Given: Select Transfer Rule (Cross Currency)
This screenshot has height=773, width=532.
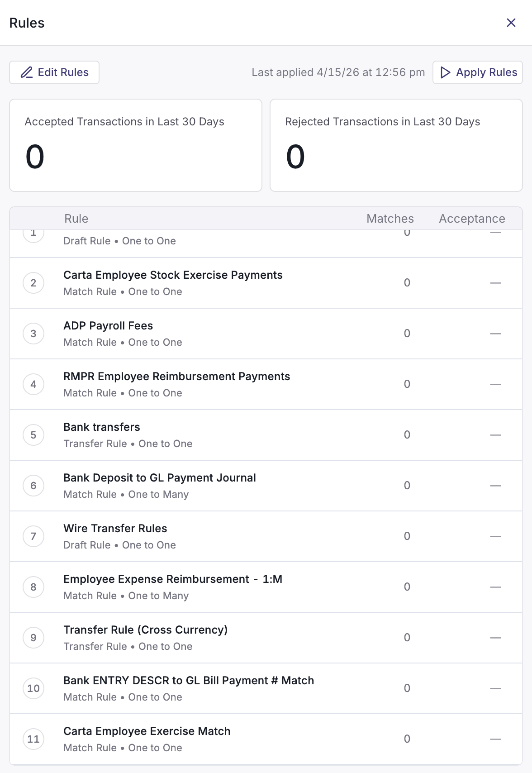Looking at the screenshot, I should [266, 638].
